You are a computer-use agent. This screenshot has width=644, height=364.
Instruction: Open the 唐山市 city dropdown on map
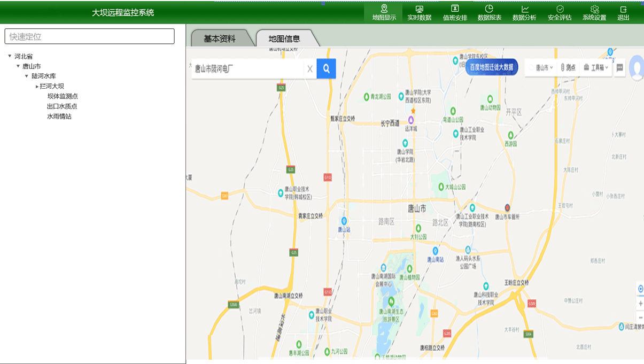[544, 68]
